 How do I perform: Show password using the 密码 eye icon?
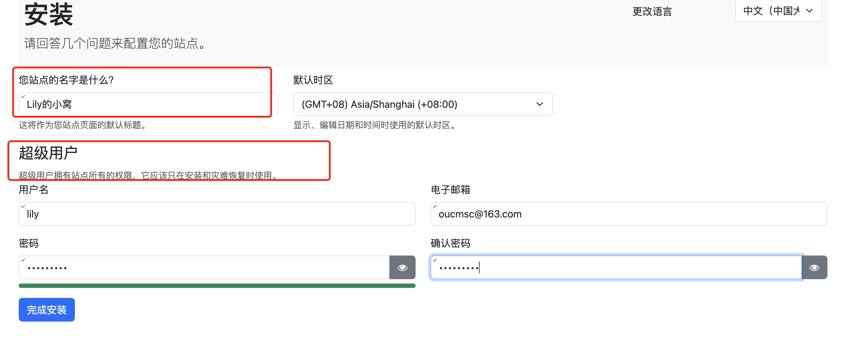click(x=402, y=267)
